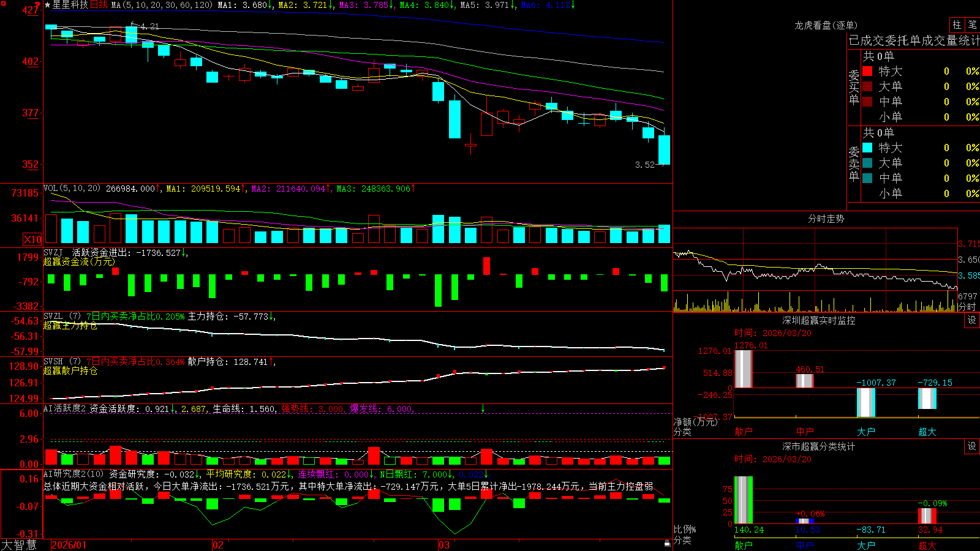
Task: Select the 深圳超赢实时监控 panel title
Action: point(819,320)
